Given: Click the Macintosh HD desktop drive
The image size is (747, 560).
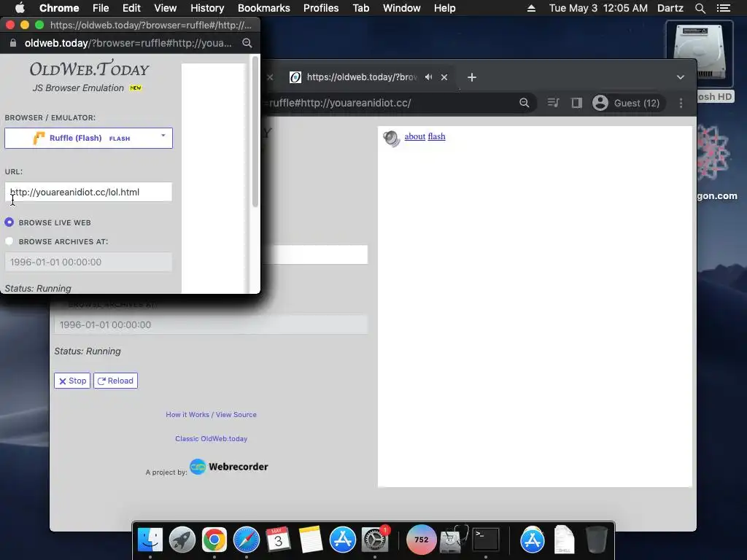Looking at the screenshot, I should click(x=700, y=52).
